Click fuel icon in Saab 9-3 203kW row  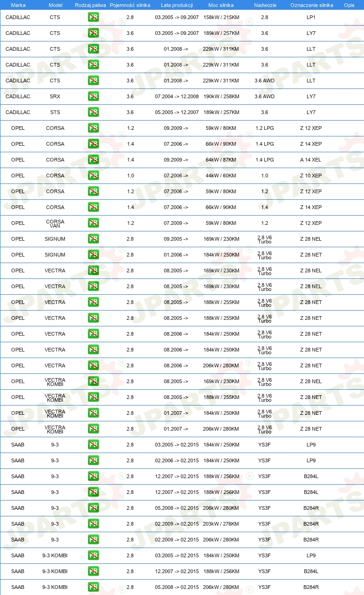(x=93, y=524)
